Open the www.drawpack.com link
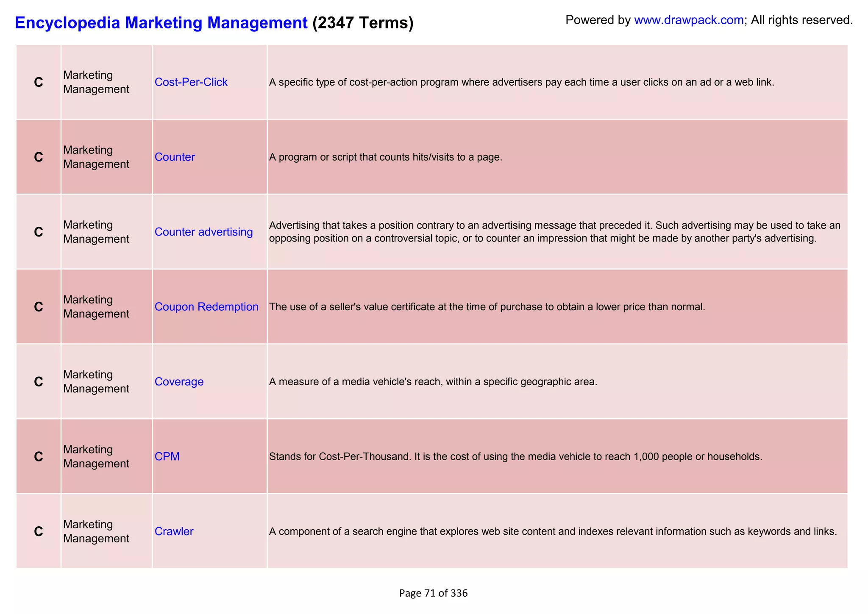 [689, 20]
